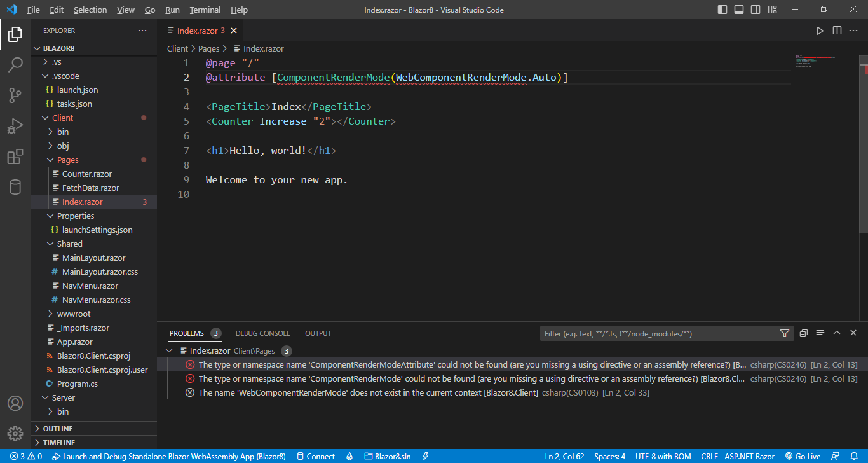Expand the OUTLINE section

tap(93, 429)
